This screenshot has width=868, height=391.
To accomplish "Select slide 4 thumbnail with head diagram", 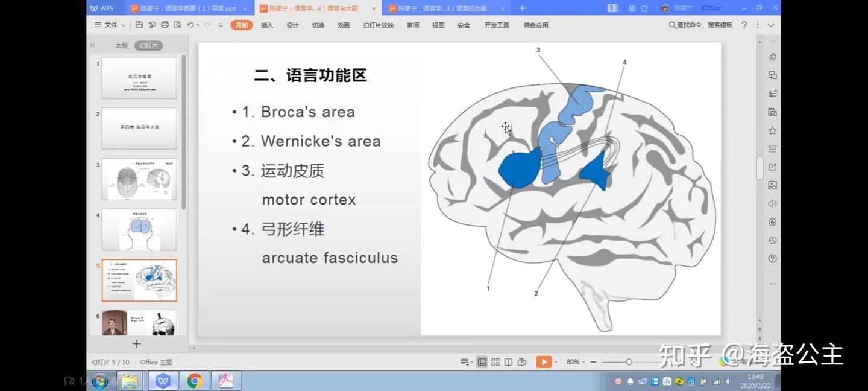I will coord(139,230).
